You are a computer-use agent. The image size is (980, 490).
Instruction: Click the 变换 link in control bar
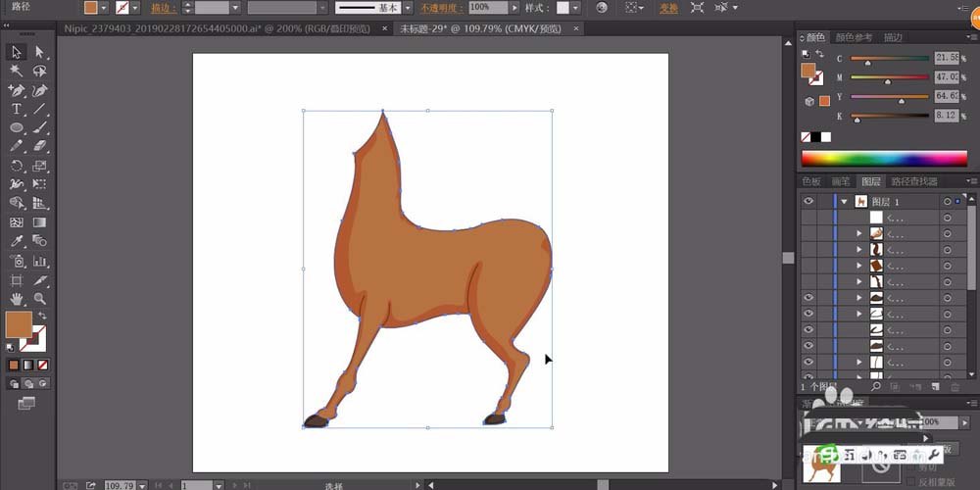[x=668, y=8]
